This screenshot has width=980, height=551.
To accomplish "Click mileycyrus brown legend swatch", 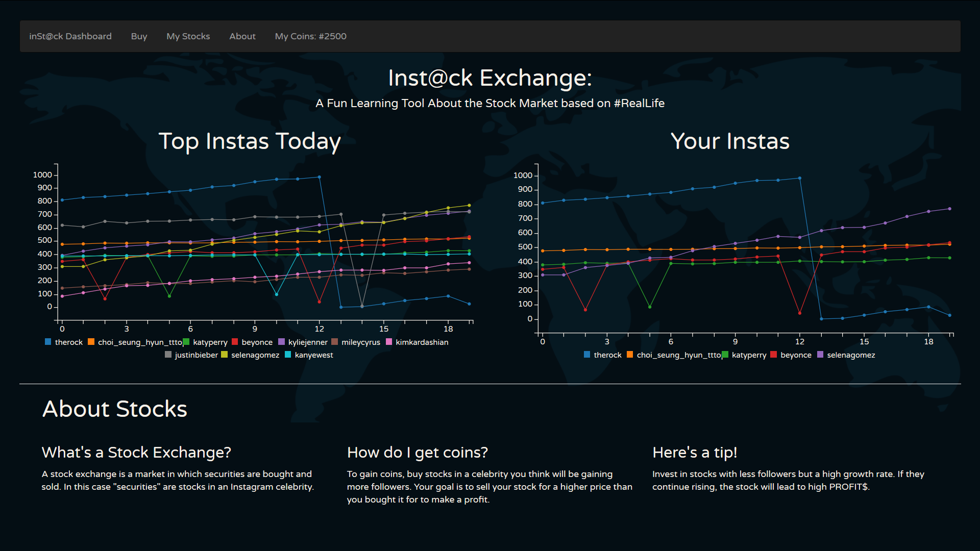I will point(334,342).
